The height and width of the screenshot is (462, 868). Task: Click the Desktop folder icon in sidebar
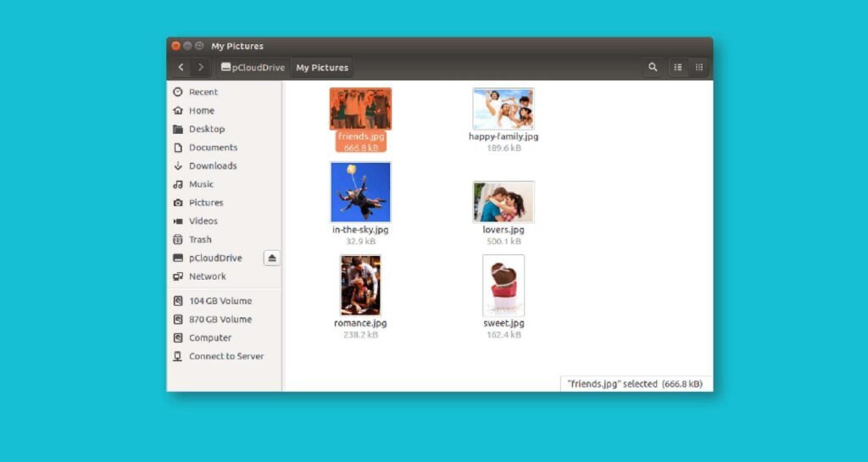pyautogui.click(x=178, y=129)
